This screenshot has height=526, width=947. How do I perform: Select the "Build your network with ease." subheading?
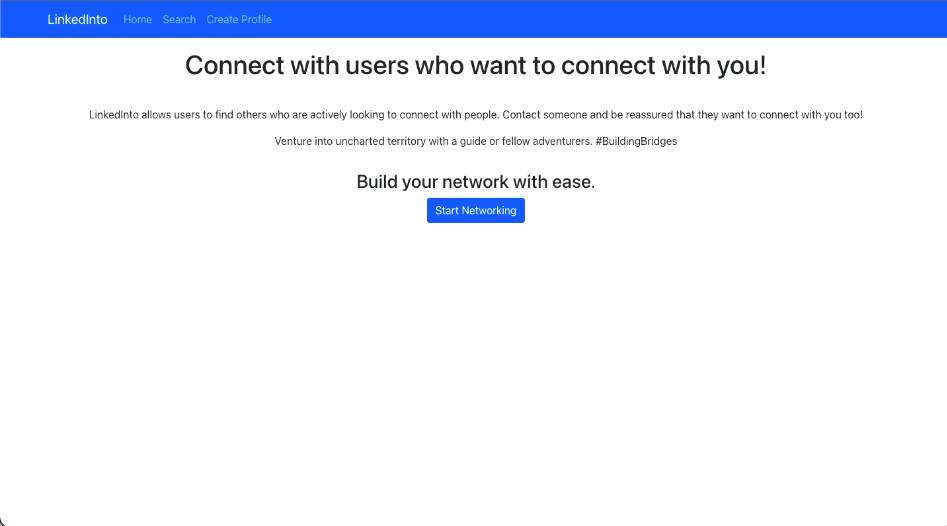click(x=476, y=182)
